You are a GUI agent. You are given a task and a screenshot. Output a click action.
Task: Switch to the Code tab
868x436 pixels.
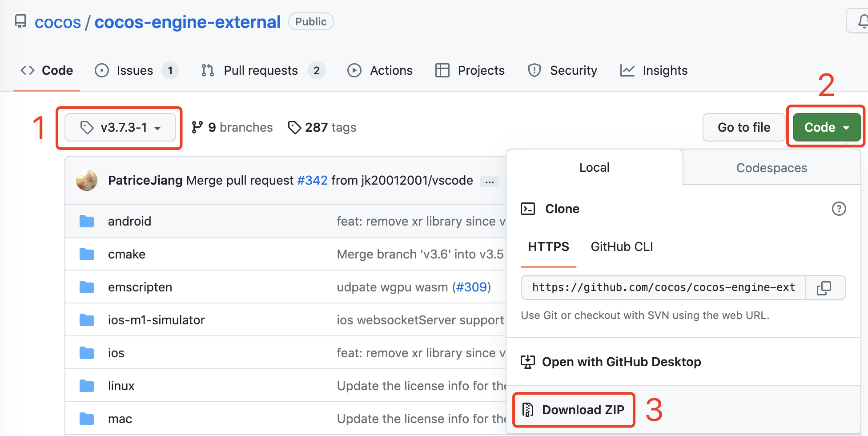pyautogui.click(x=47, y=70)
